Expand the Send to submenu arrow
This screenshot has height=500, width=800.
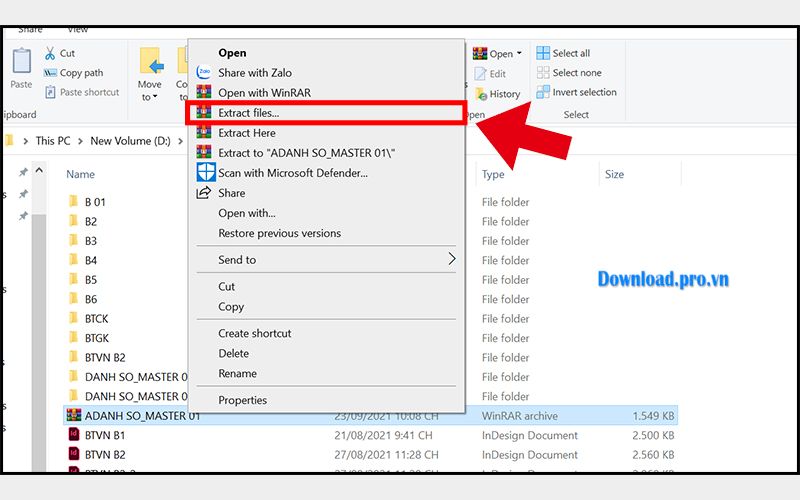(x=452, y=259)
